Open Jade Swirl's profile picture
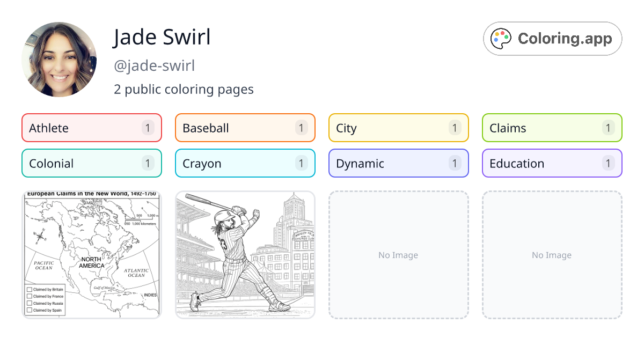The width and height of the screenshot is (644, 338). point(59,60)
